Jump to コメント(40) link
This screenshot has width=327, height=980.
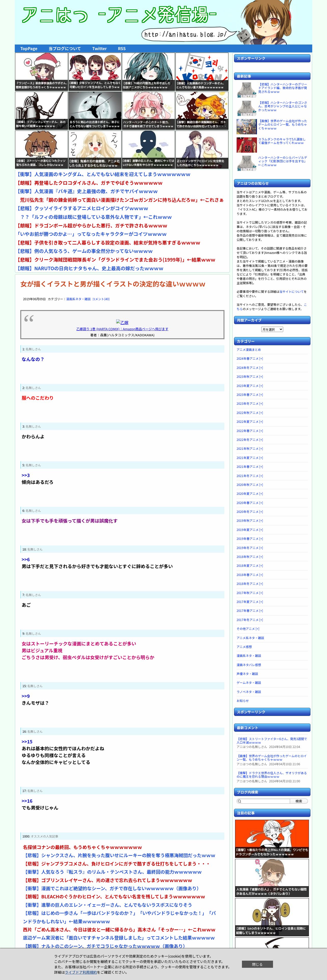(x=101, y=299)
